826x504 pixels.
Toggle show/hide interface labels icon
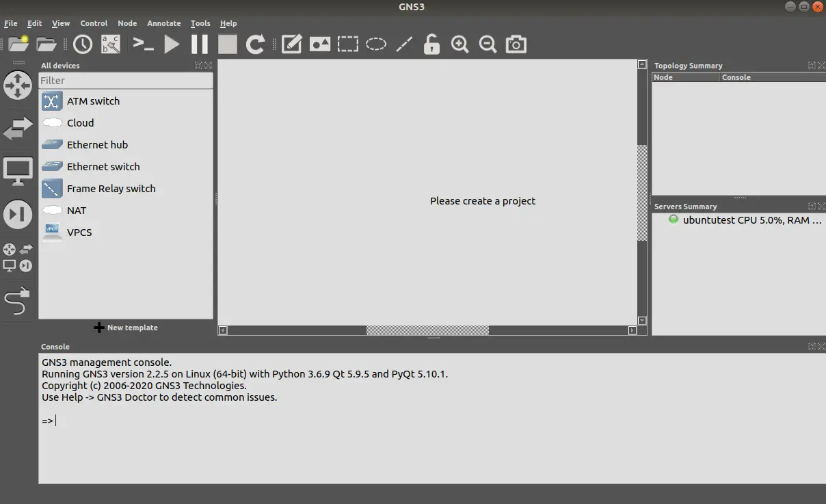pos(111,44)
